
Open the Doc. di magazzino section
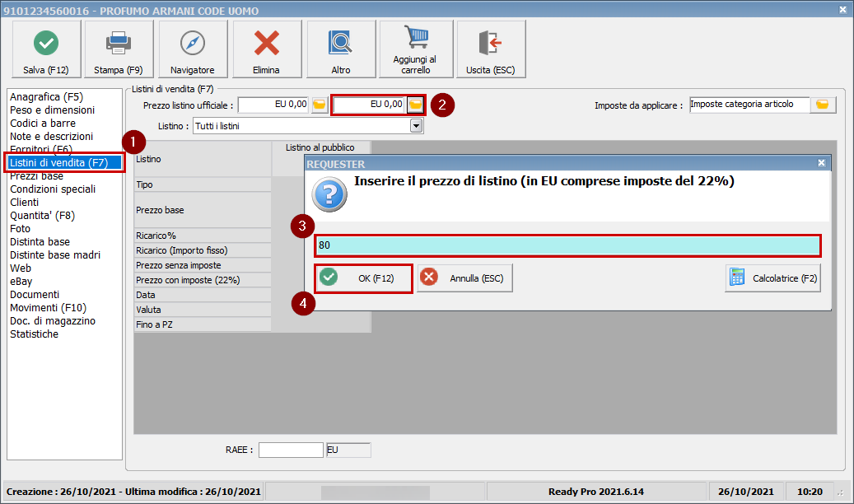point(52,321)
